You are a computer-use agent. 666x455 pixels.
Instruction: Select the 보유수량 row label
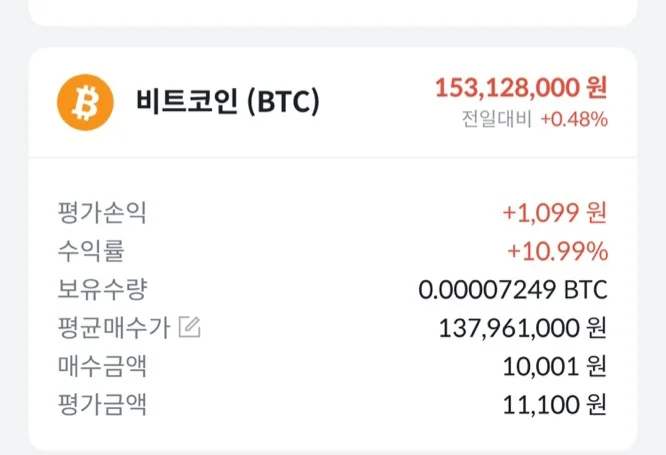102,289
